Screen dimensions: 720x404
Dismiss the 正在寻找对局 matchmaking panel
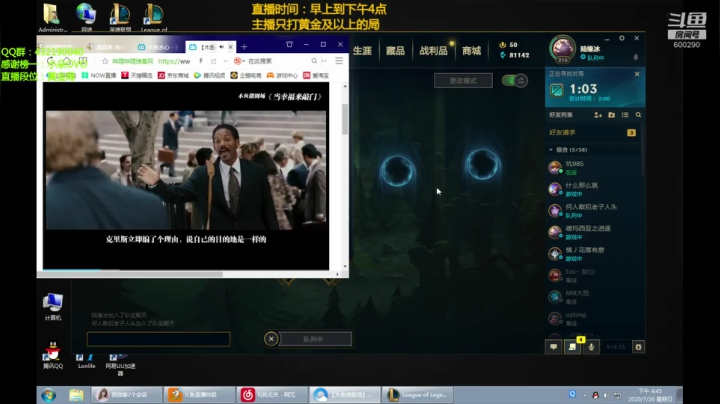coord(637,74)
